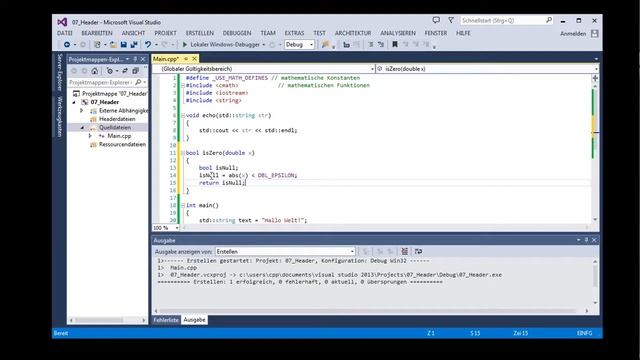Collapse all nodes via Projektmappen-Explorer toolbar icon
Image resolution: width=640 pixels, height=360 pixels.
[136, 71]
